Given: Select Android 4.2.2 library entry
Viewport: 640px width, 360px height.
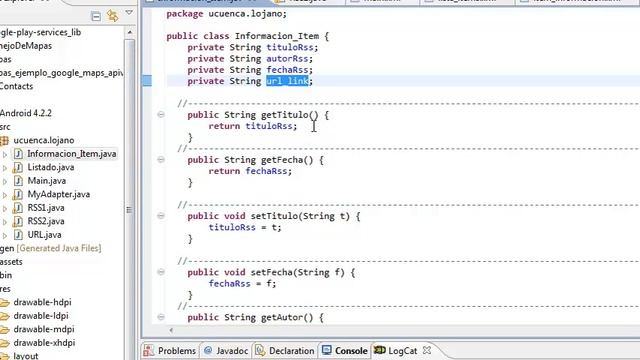Looking at the screenshot, I should coord(26,113).
